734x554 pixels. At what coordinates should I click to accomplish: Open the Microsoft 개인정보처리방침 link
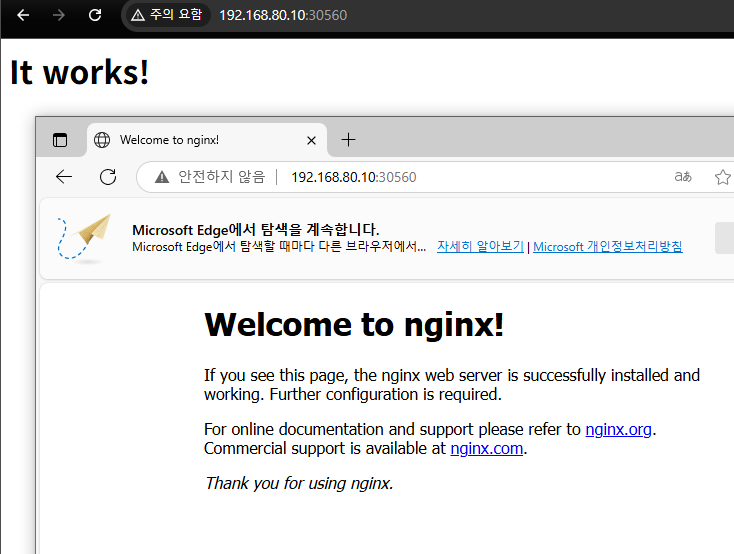pos(608,246)
